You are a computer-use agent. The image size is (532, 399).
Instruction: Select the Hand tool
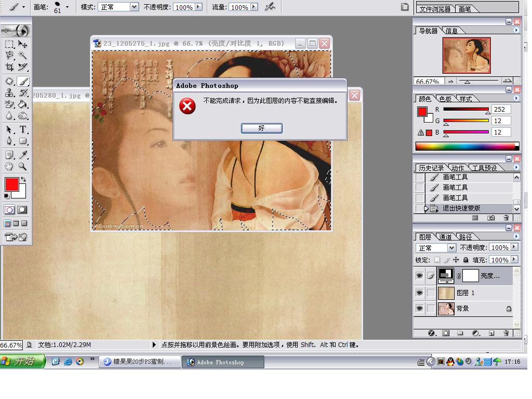(x=9, y=166)
